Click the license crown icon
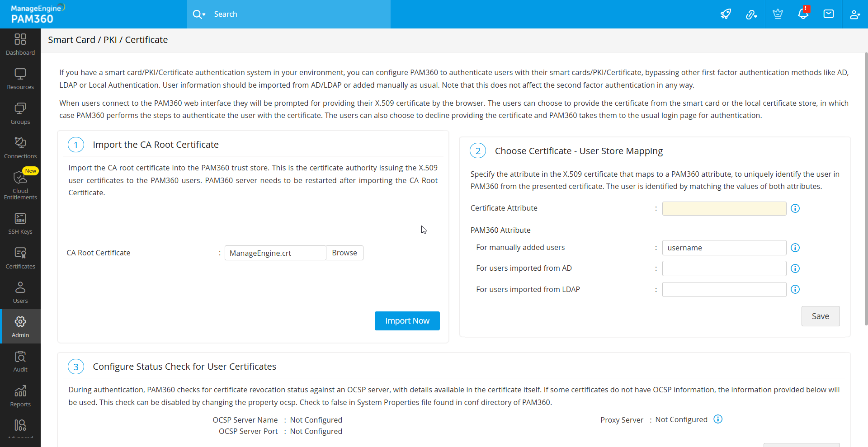The image size is (868, 447). 778,14
